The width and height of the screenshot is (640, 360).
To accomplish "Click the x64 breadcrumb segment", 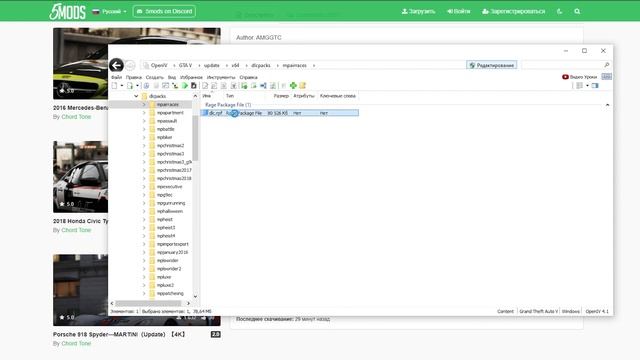I will [x=235, y=65].
